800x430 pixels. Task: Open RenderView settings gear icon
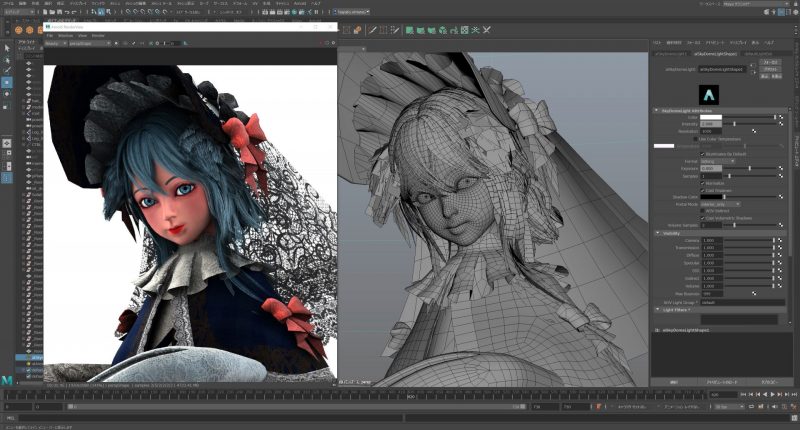tap(333, 43)
